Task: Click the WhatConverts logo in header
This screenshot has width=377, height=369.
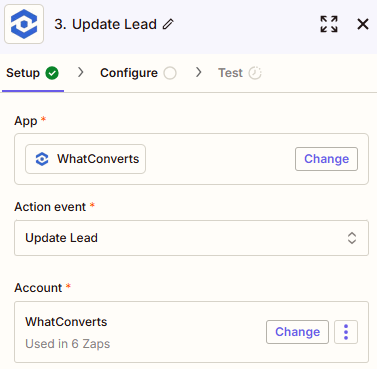Action: pos(24,24)
